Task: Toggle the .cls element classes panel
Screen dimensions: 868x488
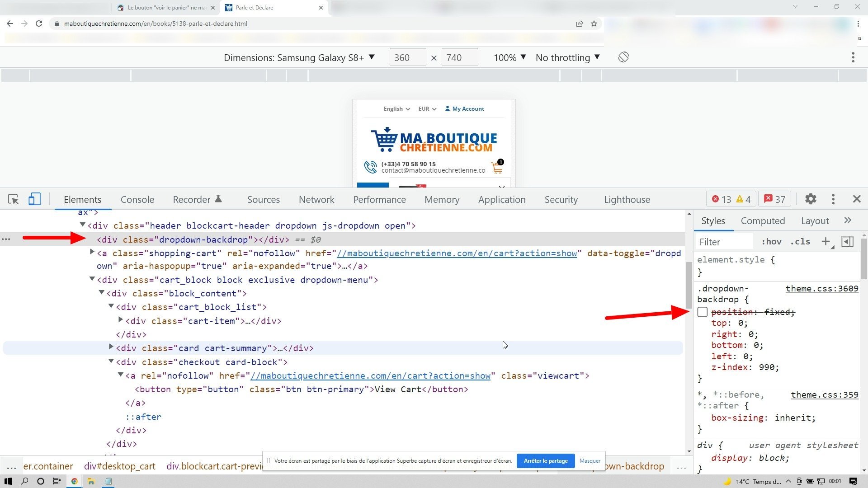Action: (800, 242)
